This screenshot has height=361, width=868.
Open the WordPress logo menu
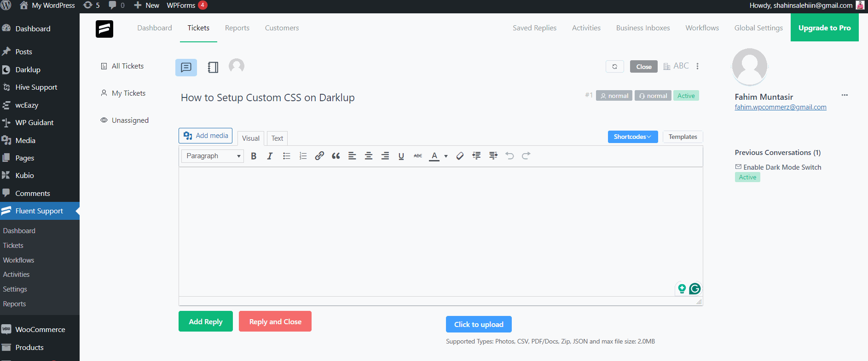pos(6,6)
